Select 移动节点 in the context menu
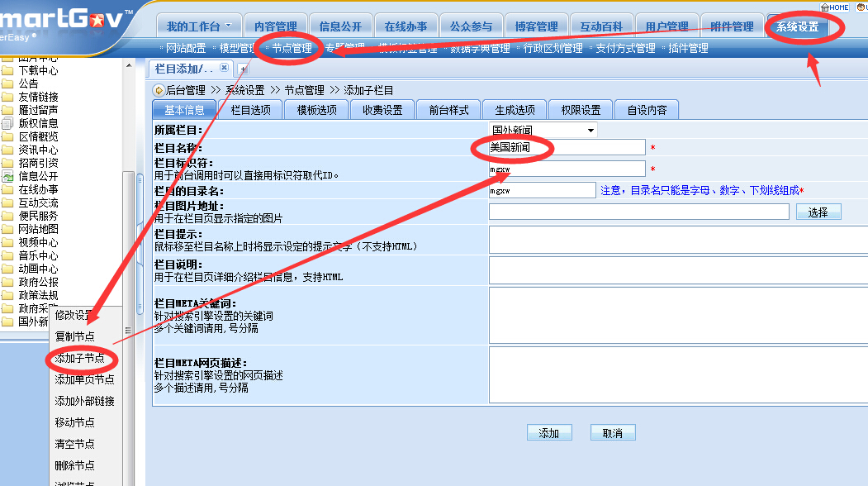Image resolution: width=868 pixels, height=486 pixels. coord(74,422)
